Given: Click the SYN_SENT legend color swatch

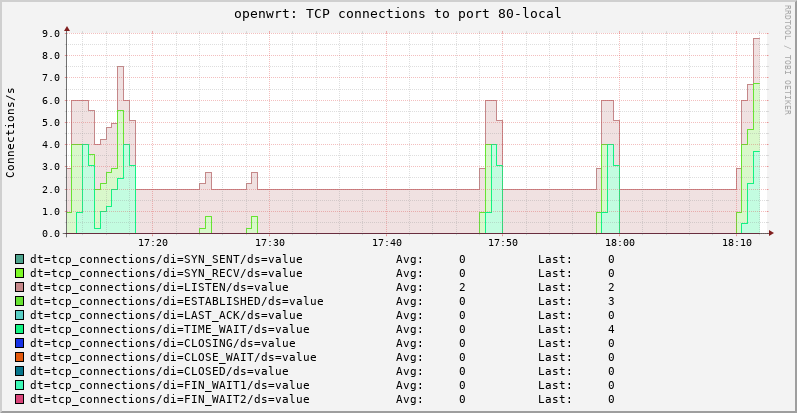Looking at the screenshot, I should click(19, 259).
